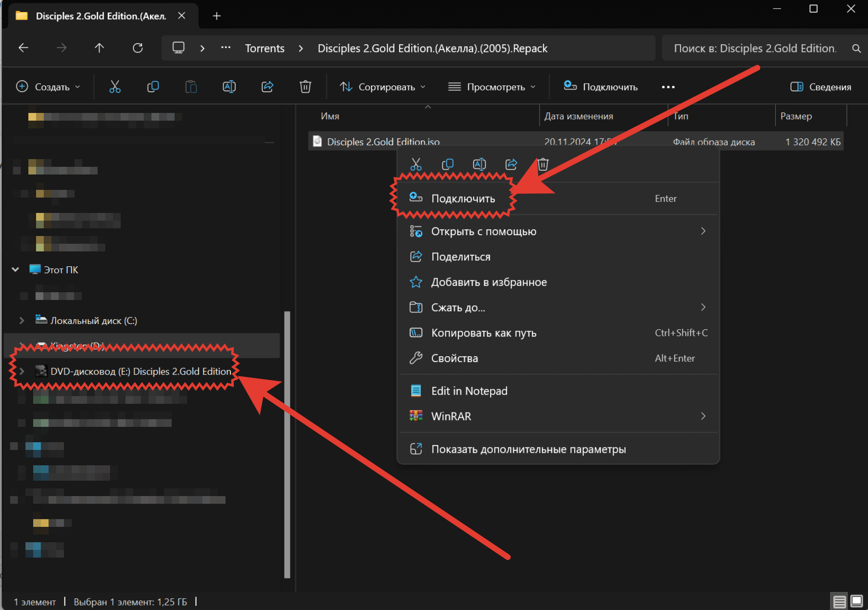Click the Cut icon in the toolbar

pos(114,87)
